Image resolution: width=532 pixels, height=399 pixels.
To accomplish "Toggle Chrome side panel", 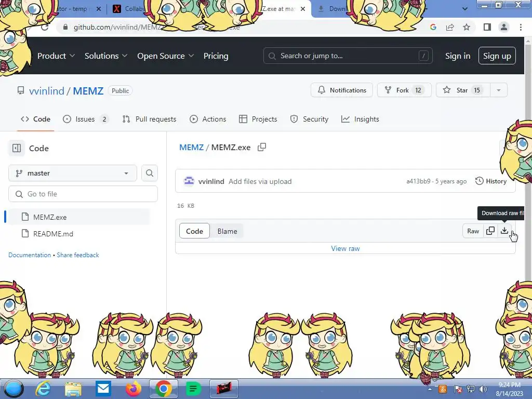I will [487, 27].
